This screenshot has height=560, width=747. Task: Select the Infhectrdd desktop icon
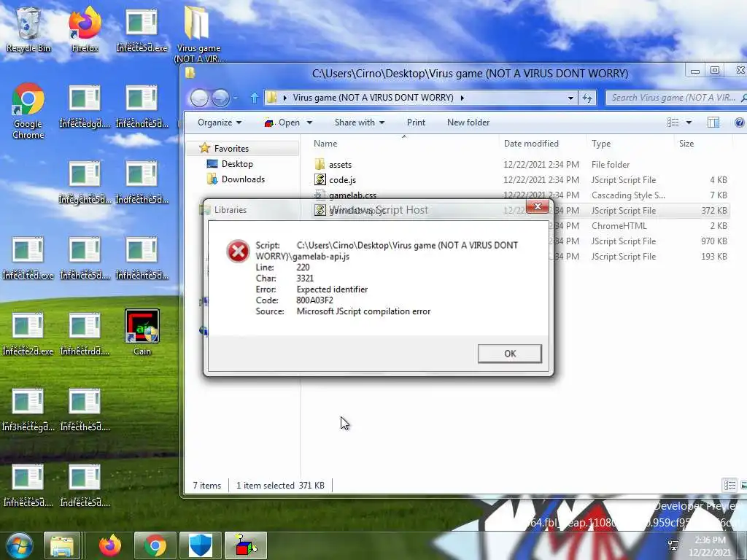click(85, 333)
